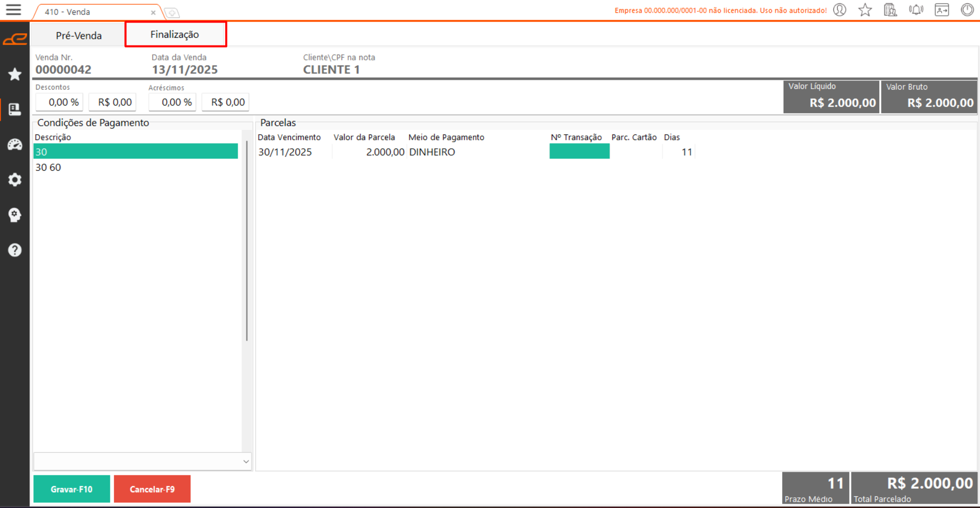Click the user profile icon in top bar

[x=839, y=10]
